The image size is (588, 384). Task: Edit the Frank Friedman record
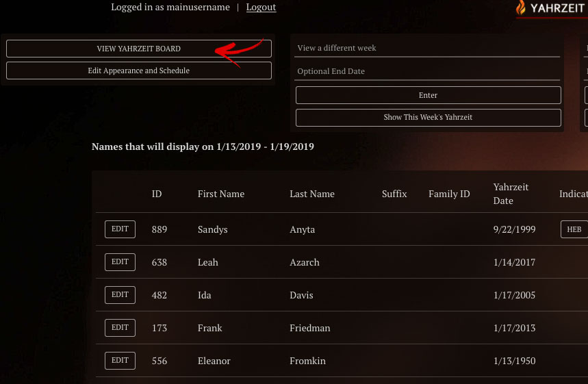coord(120,328)
